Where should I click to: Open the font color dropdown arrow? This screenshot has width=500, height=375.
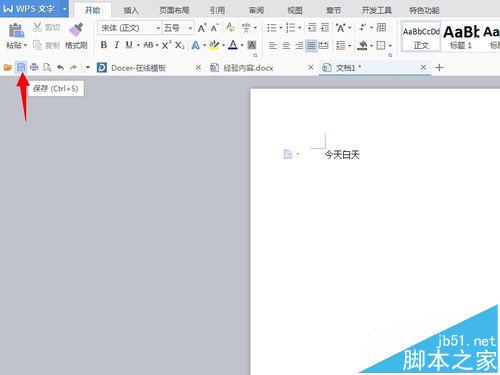point(242,45)
